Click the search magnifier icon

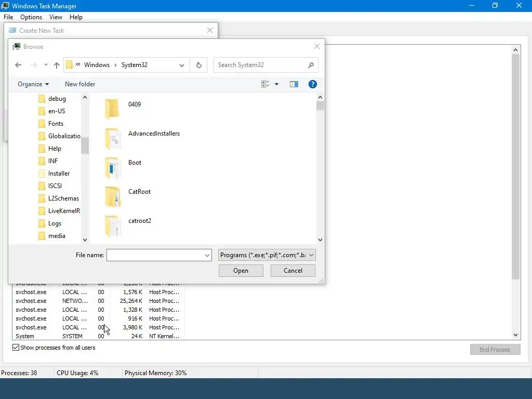coord(311,65)
